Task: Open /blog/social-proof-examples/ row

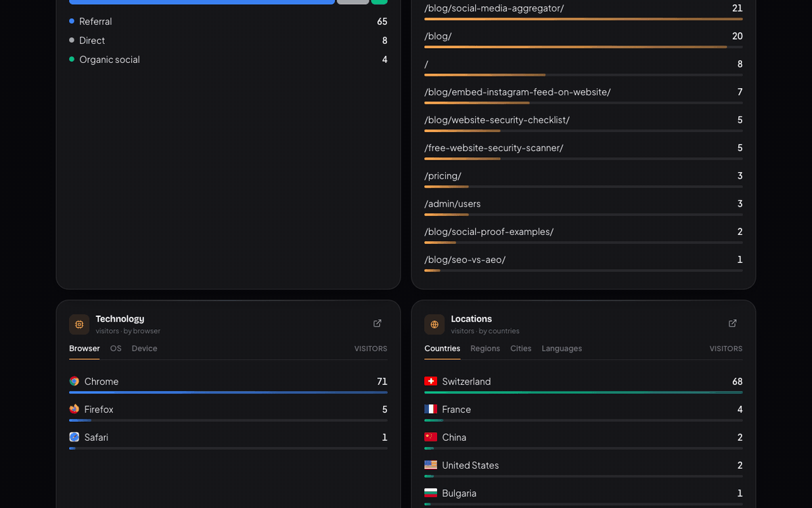Action: 583,234
